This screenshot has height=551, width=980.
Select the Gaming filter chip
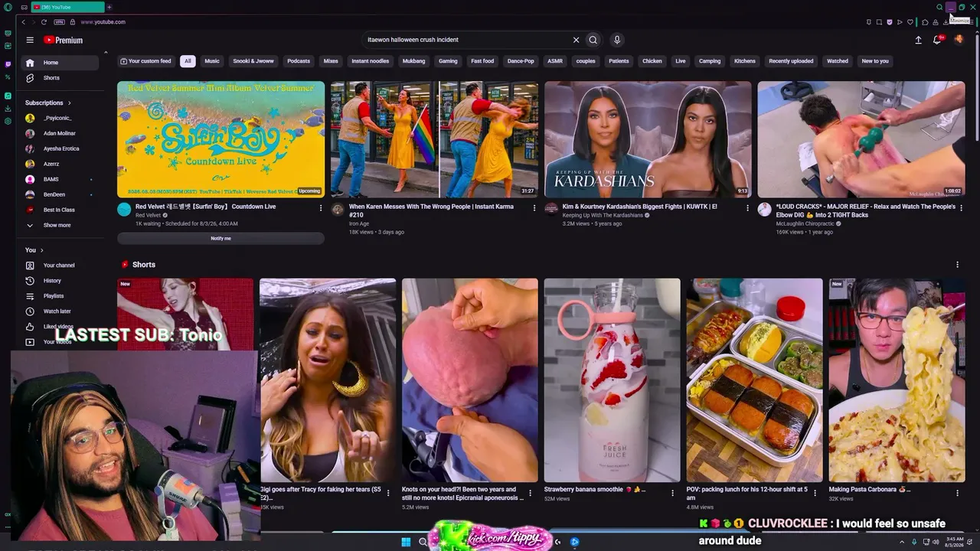[448, 61]
